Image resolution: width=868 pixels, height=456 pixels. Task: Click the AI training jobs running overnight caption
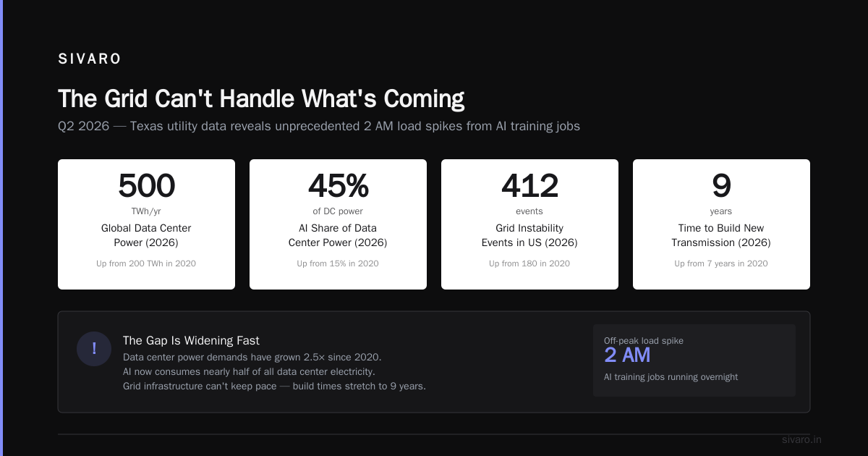tap(671, 377)
